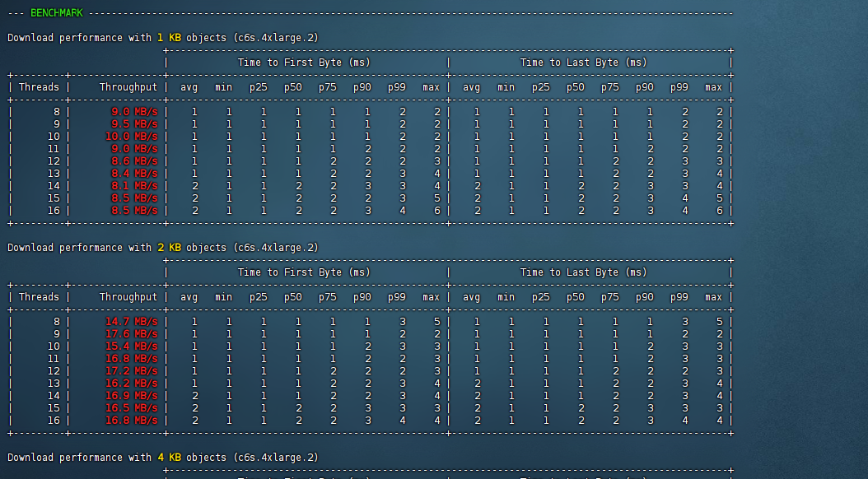
Task: Click the 16.5 MB/s throughput value
Action: click(132, 407)
